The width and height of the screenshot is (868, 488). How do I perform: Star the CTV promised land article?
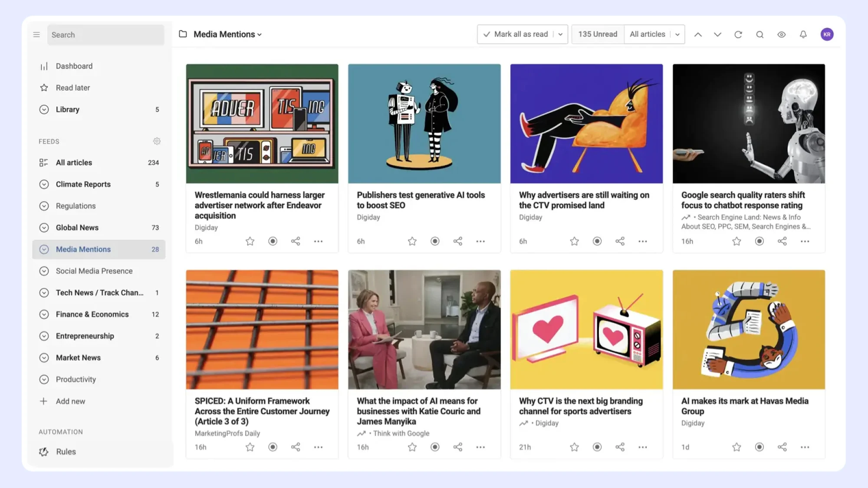(x=575, y=241)
